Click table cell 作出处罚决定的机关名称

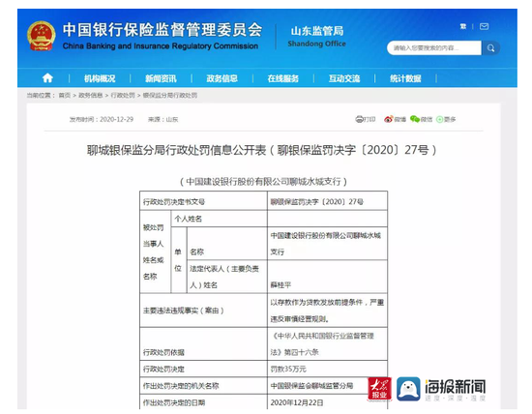coord(203,386)
